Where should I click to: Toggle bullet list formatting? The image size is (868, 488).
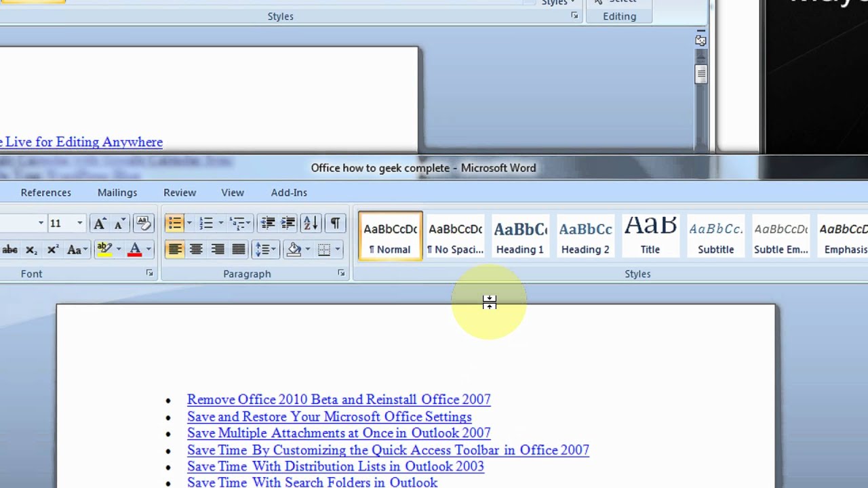(x=175, y=223)
